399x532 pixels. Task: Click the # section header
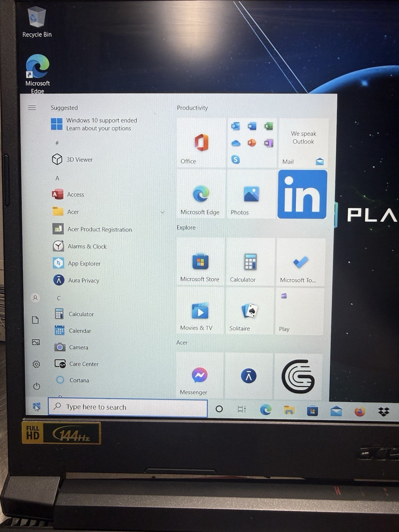point(57,143)
